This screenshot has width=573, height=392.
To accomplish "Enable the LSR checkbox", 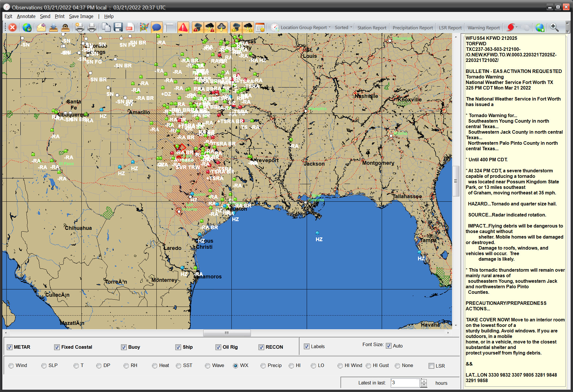I will pos(431,366).
